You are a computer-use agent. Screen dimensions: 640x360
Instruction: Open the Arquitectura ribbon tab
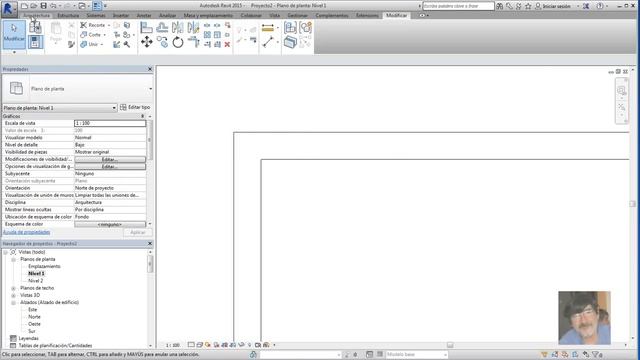(x=37, y=16)
